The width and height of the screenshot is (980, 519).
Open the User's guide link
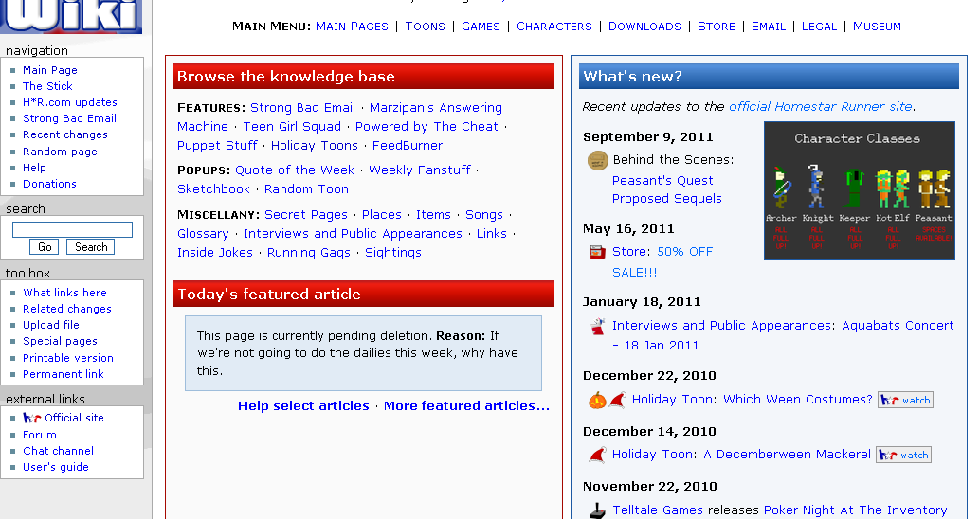point(56,467)
